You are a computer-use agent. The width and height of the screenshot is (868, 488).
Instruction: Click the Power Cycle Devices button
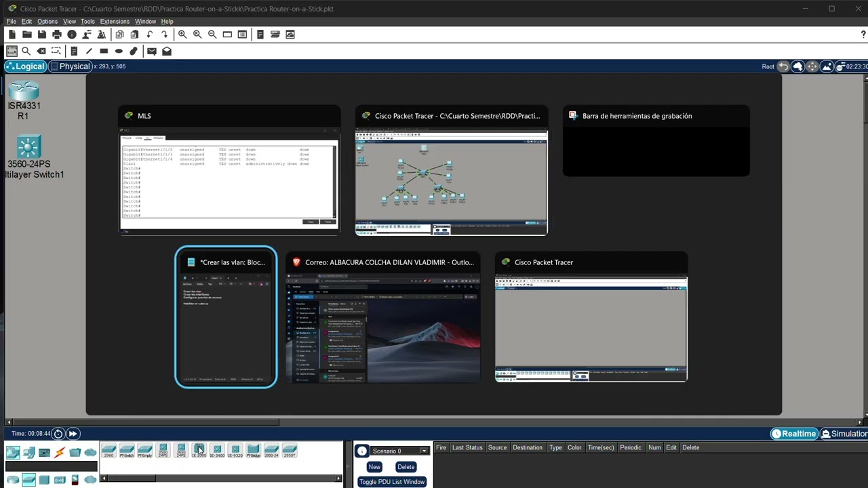point(58,434)
